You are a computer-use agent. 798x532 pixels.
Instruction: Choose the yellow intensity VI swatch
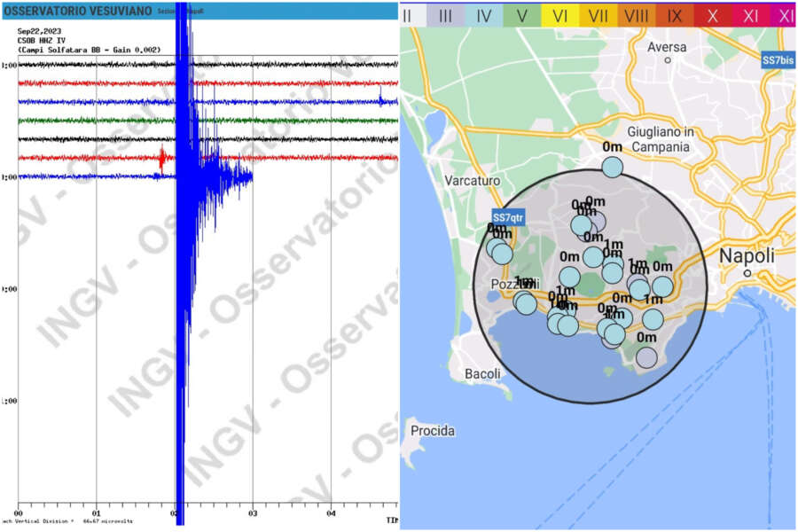click(x=559, y=15)
